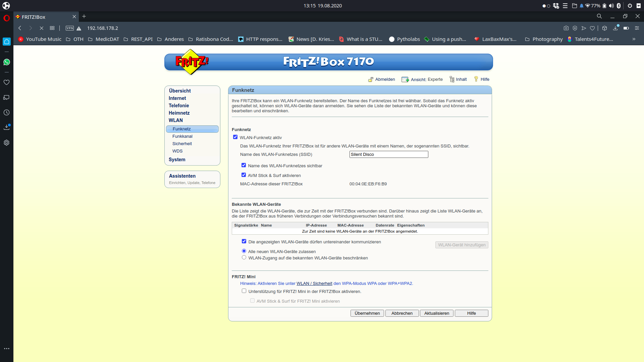Click bottom Hilfe button
The height and width of the screenshot is (362, 644).
tap(472, 313)
